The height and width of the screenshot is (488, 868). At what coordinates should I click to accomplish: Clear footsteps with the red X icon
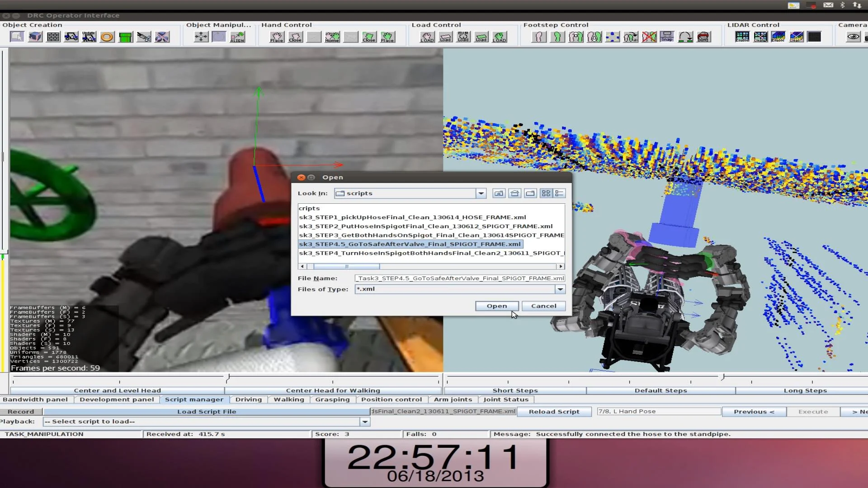click(649, 37)
